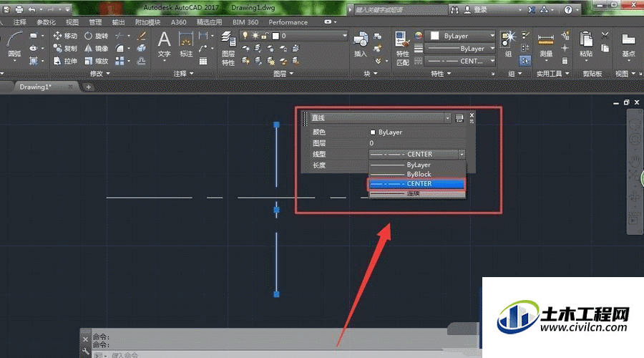
Task: Expand the 实用工具 (Utilities) panel
Action: (553, 74)
